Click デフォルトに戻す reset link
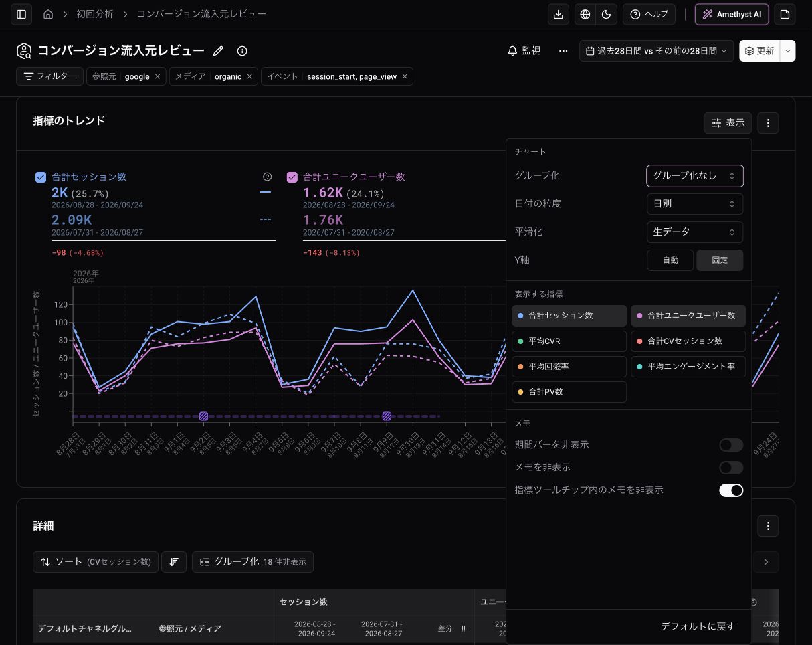The width and height of the screenshot is (812, 645). [x=698, y=626]
